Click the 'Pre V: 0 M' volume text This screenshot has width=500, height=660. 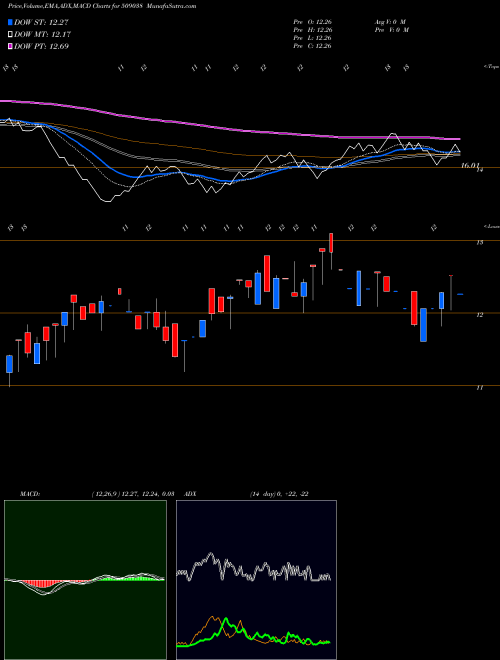coord(391,30)
